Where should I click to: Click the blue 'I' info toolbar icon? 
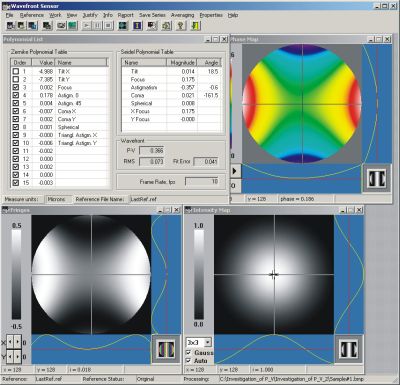pos(137,25)
